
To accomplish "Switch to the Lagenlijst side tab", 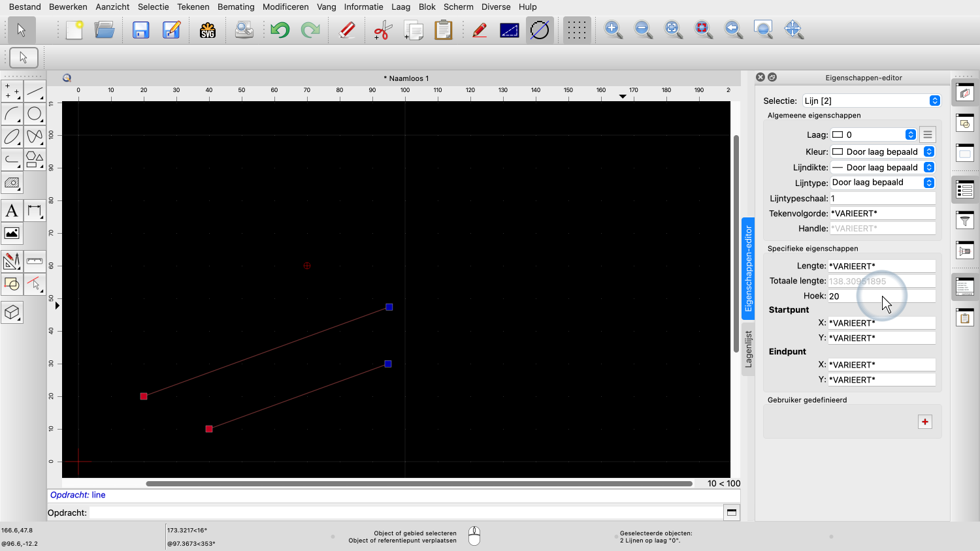I will pos(748,349).
